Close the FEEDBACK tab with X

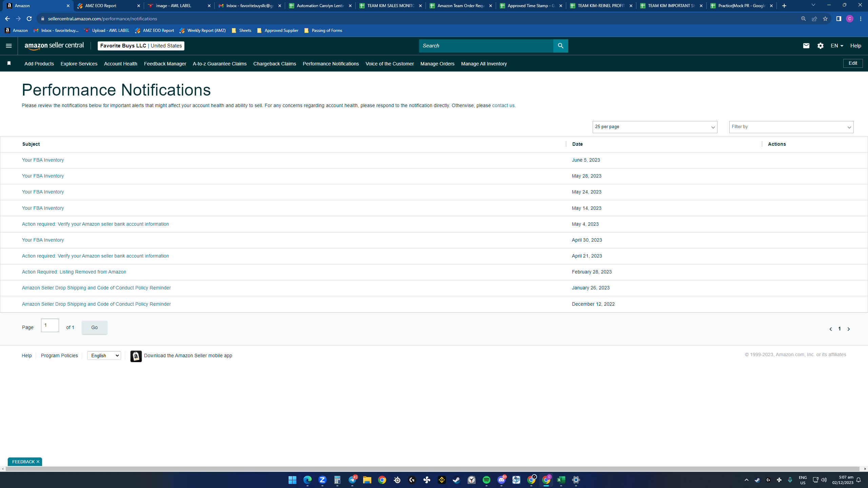[x=38, y=462]
